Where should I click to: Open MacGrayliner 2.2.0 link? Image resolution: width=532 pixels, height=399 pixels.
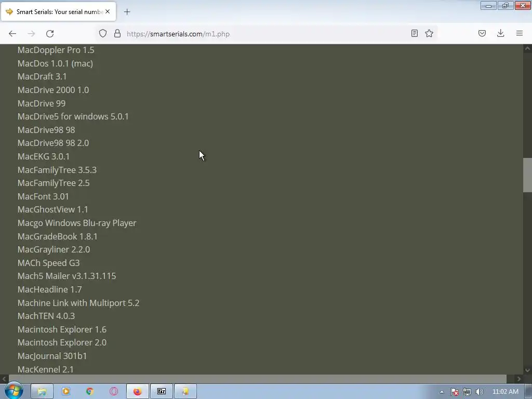[54, 249]
